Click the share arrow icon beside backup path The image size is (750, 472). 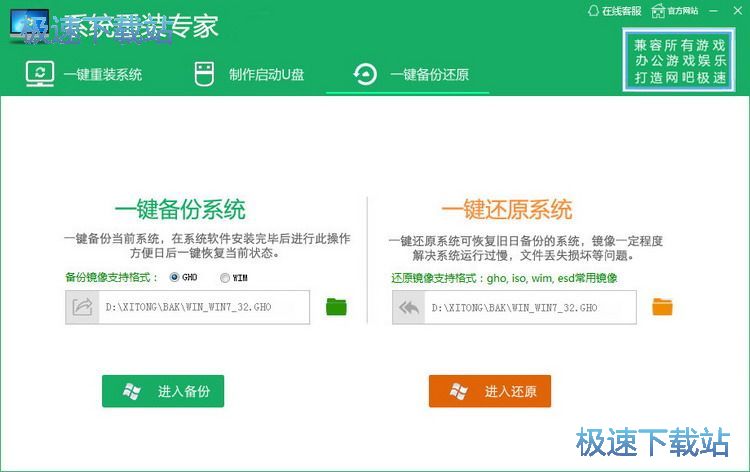point(81,307)
